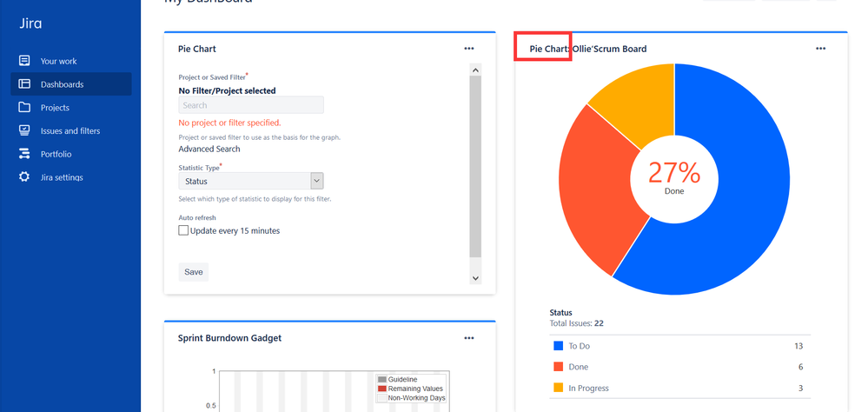Click the Advanced Search link
This screenshot has width=868, height=412.
pyautogui.click(x=209, y=149)
